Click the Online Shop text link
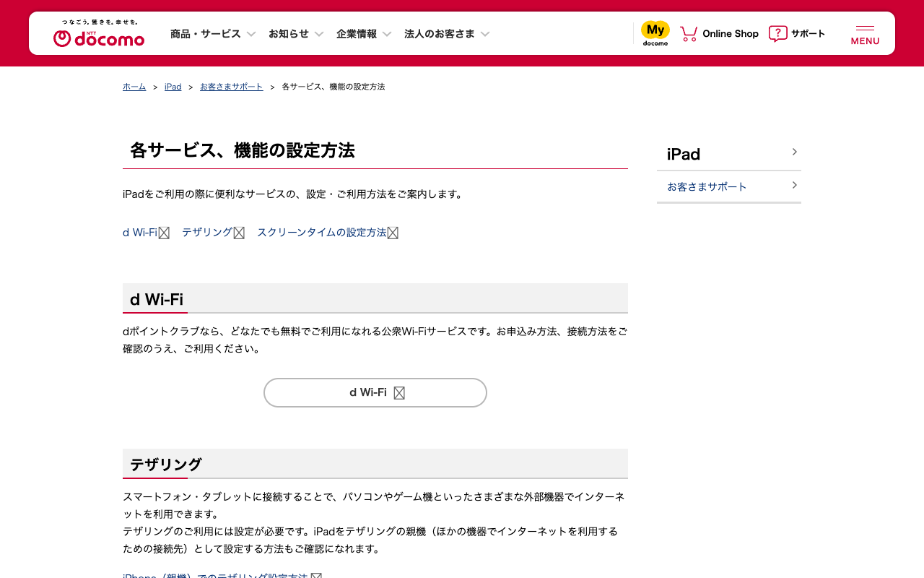 731,34
